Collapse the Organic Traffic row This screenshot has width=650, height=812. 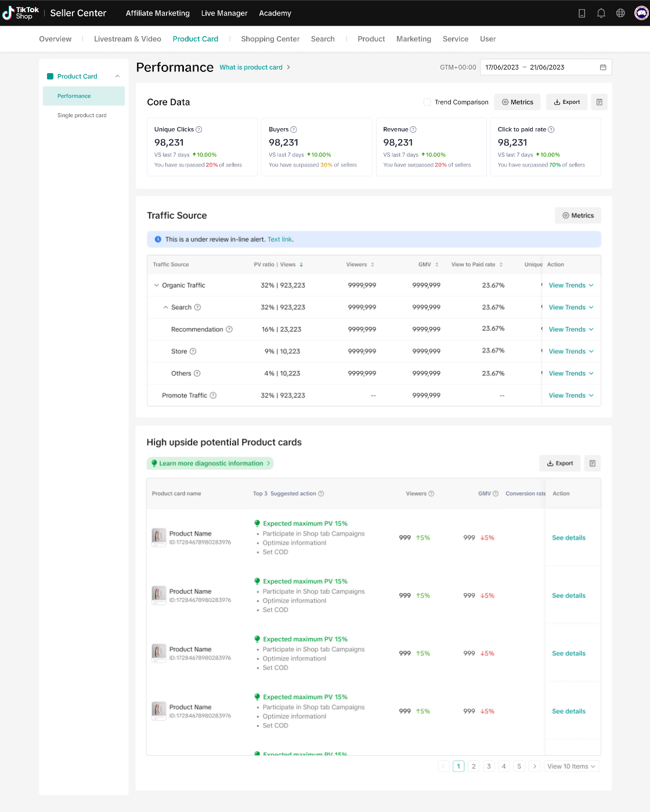point(157,285)
